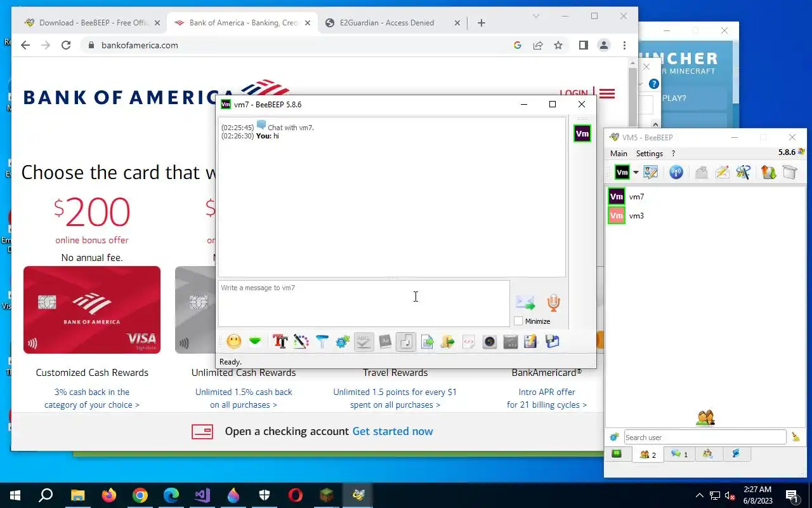Viewport: 812px width, 508px height.
Task: Switch to the users tab showing 2
Action: tap(648, 454)
